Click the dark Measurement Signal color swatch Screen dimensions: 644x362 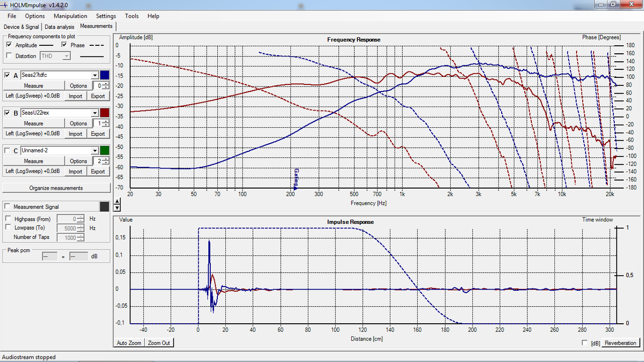tap(105, 207)
